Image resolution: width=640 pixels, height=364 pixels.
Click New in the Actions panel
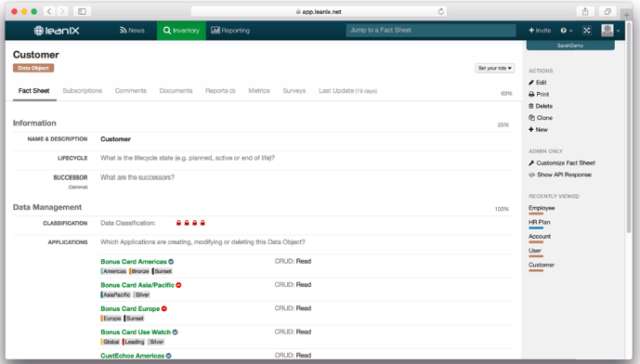539,130
